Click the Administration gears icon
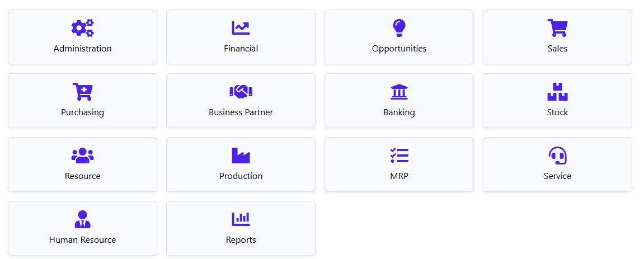The image size is (644, 259). pyautogui.click(x=82, y=28)
